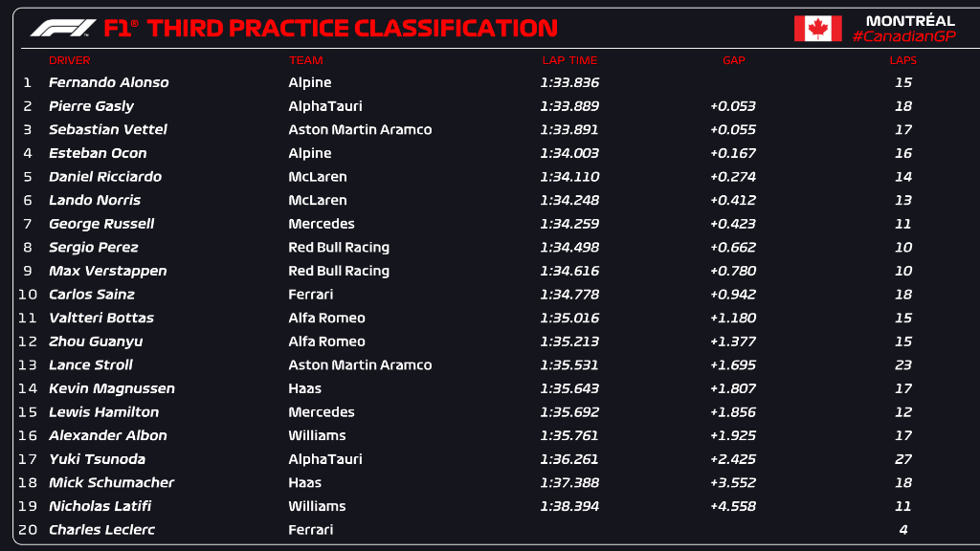Click the #CanadianGP hashtag
The width and height of the screenshot is (980, 551).
(x=902, y=36)
